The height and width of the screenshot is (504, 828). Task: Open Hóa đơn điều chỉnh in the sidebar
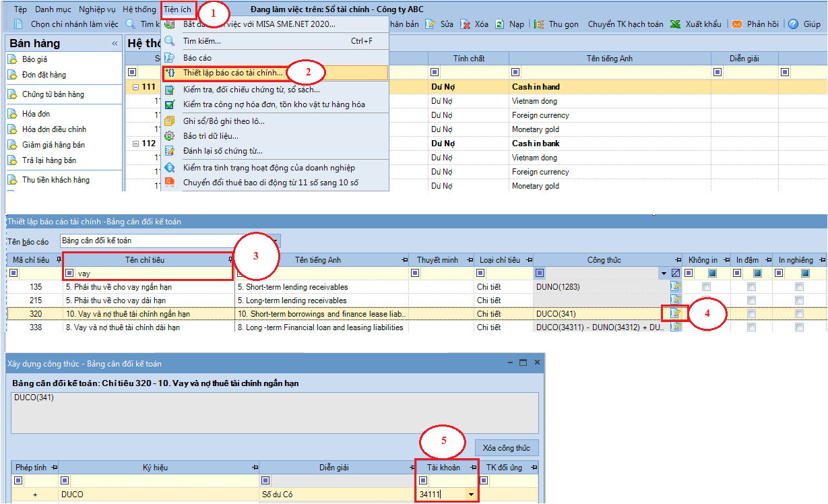pos(54,129)
